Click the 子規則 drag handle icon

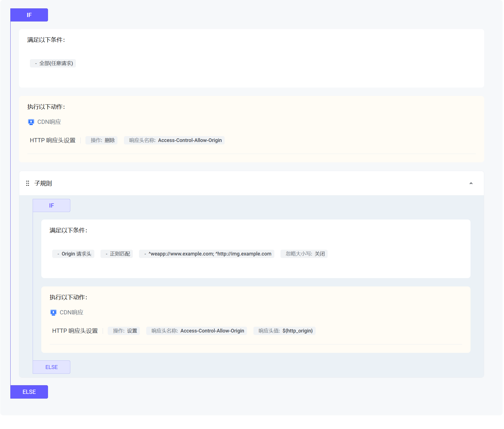point(28,183)
